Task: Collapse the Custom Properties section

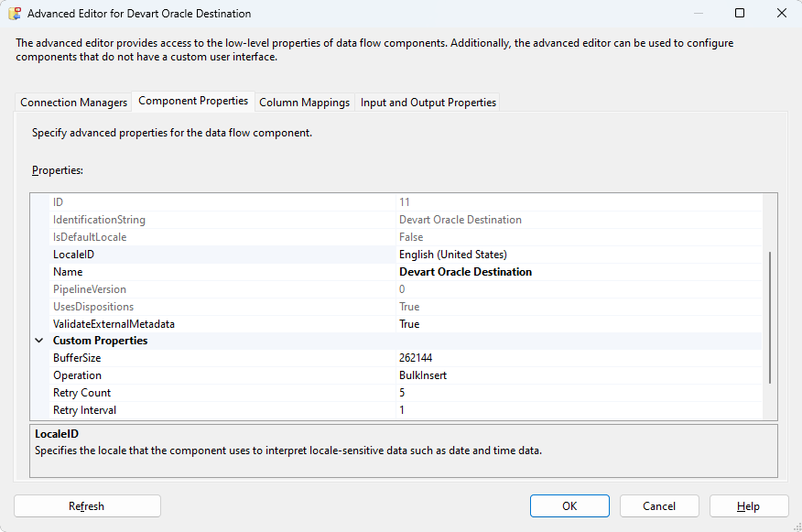Action: click(39, 341)
